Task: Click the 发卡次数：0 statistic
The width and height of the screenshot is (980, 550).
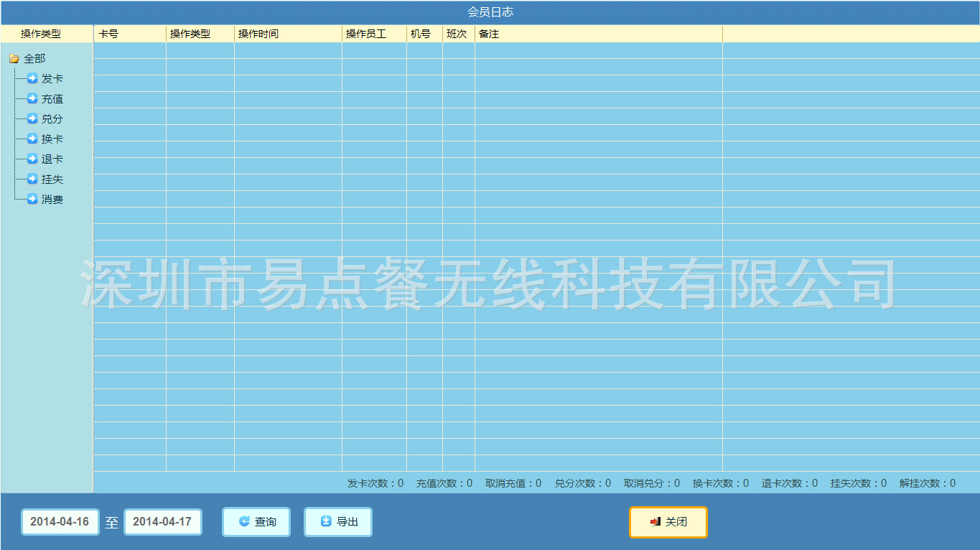Action: coord(375,483)
